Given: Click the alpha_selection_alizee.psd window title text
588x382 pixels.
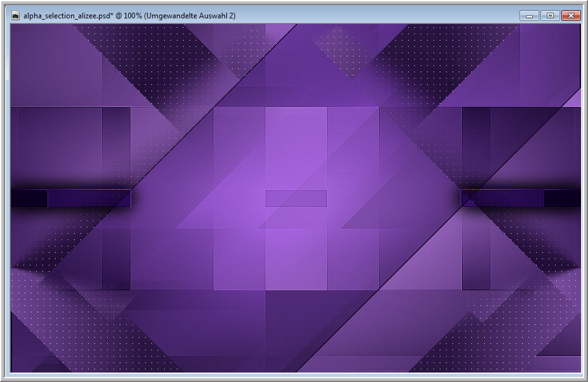Looking at the screenshot, I should click(x=129, y=16).
